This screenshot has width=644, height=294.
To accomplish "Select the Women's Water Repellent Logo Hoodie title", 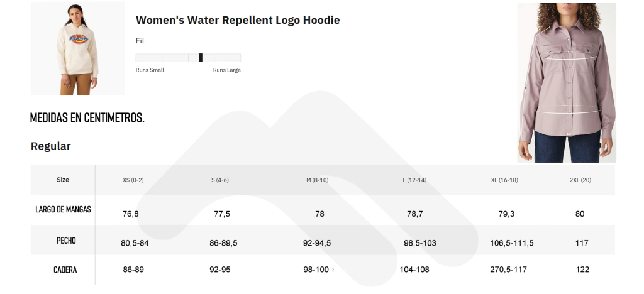I will point(238,20).
